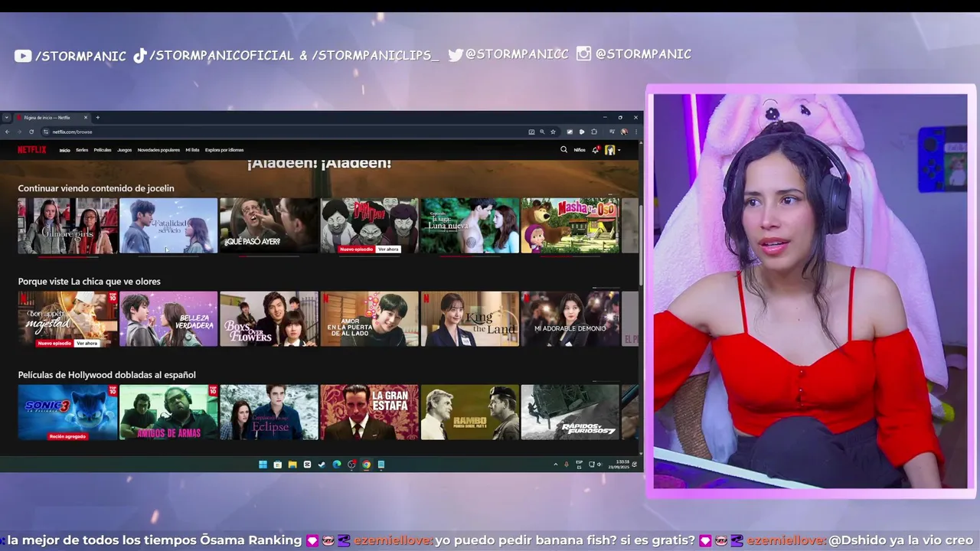Resume Masha y el Oso
Screen dimensions: 980x551
coord(570,225)
